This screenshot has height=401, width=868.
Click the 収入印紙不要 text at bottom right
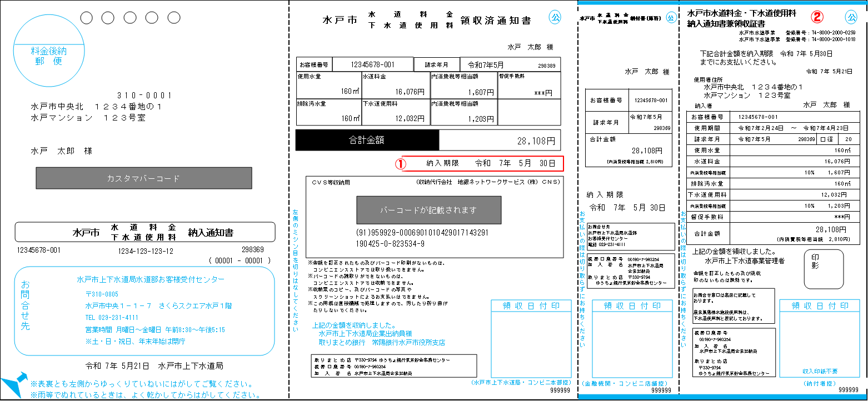coord(820,371)
